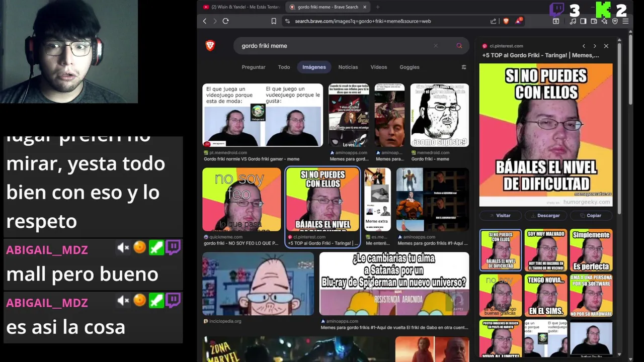Screen dimensions: 644x362
Task: Open the inciclopedia.org cartoon image result
Action: [258, 284]
